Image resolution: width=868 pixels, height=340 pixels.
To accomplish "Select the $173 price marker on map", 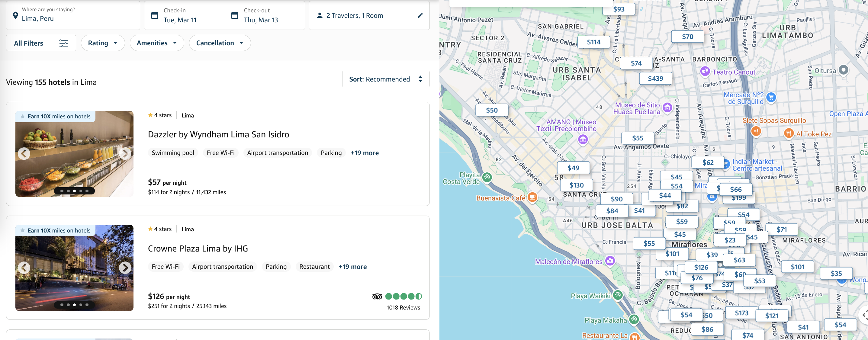I will (741, 313).
